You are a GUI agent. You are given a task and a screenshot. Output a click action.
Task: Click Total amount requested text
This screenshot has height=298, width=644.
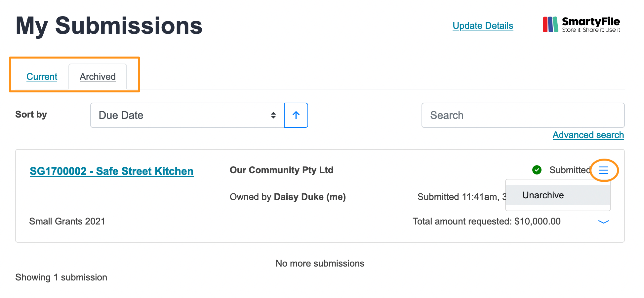(x=487, y=221)
